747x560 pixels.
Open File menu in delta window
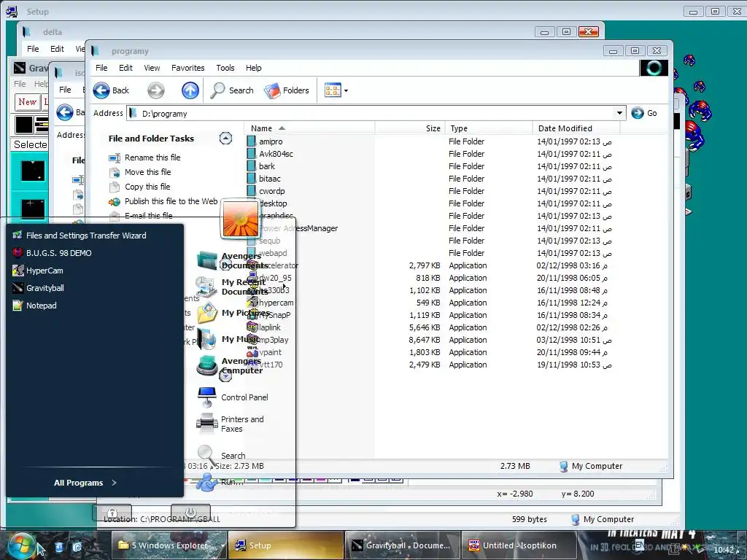pos(33,49)
